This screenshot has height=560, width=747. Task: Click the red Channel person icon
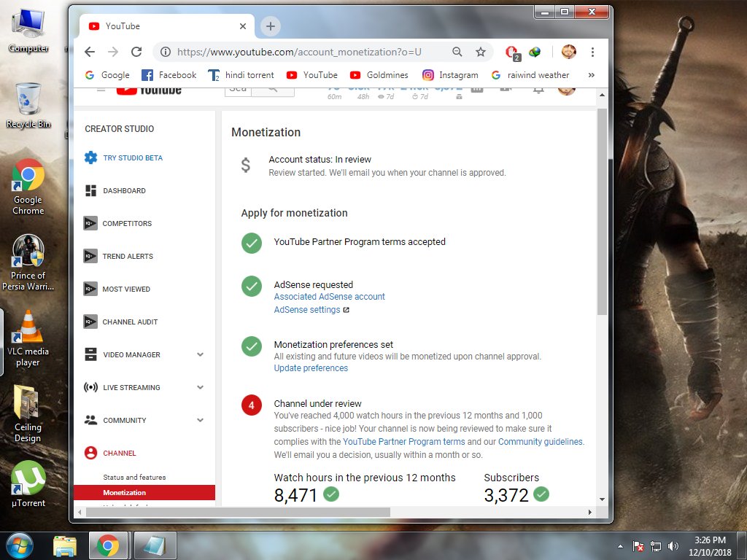coord(90,453)
